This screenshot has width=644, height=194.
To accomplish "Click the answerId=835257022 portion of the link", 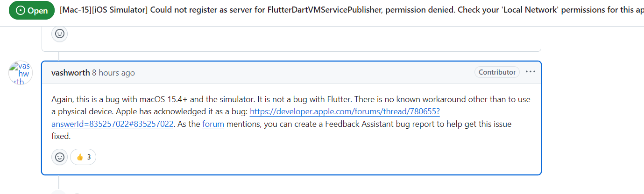I will pos(113,124).
